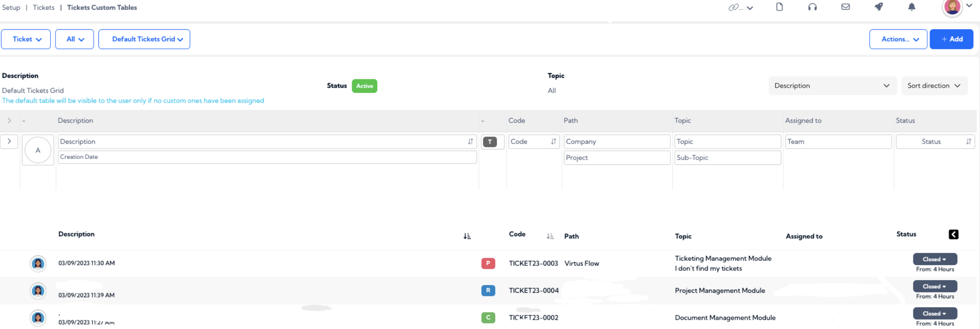Click the 'Ticketing Management Module' topic
The height and width of the screenshot is (329, 980).
tap(723, 258)
